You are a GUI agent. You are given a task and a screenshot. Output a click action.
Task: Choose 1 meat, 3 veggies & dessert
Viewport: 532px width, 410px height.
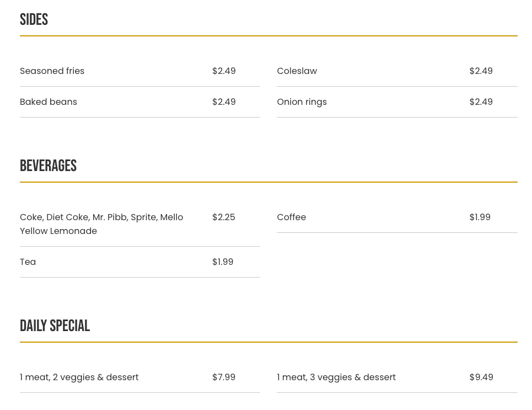click(x=336, y=377)
